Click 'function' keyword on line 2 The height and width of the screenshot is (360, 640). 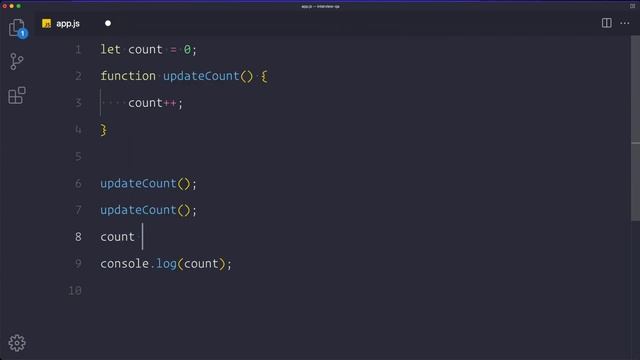(x=128, y=76)
